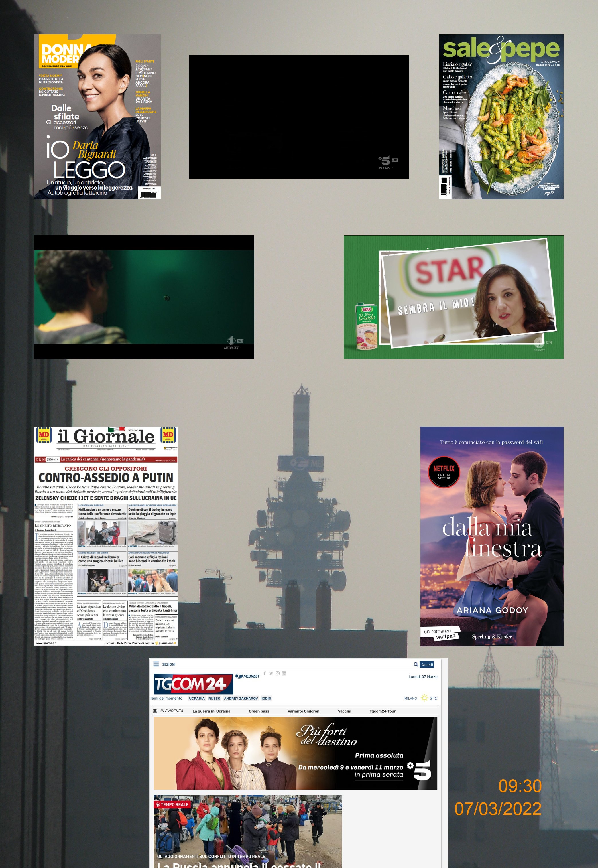The height and width of the screenshot is (868, 598).
Task: Open il Giornale front page image
Action: click(x=106, y=535)
